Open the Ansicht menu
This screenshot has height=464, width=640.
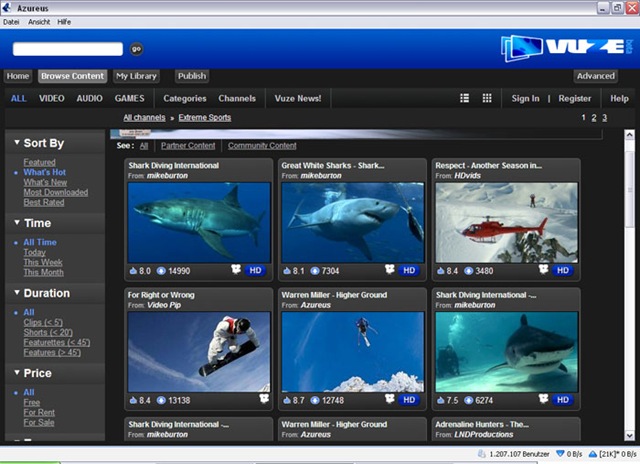39,22
